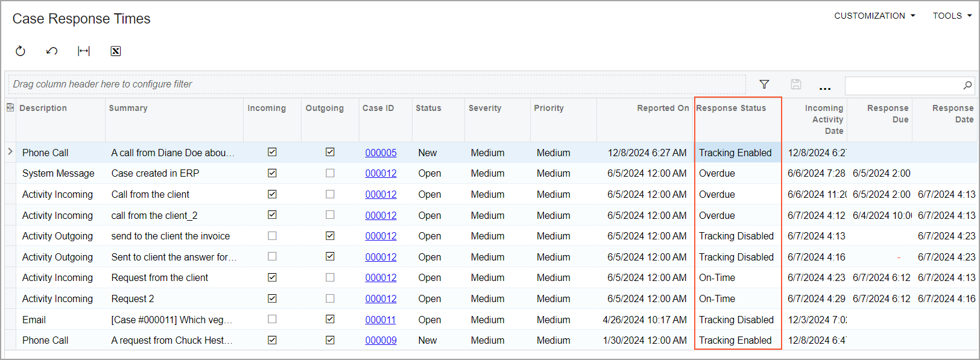The width and height of the screenshot is (980, 360).
Task: Open the Customization dropdown menu
Action: point(874,16)
